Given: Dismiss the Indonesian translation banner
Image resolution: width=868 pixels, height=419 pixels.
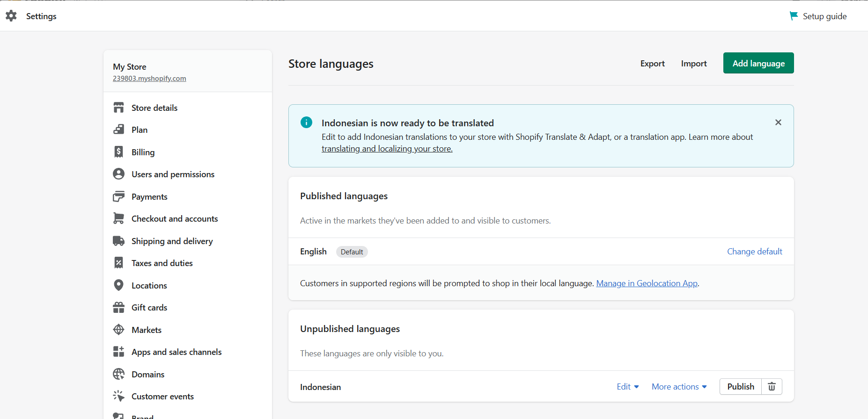Looking at the screenshot, I should point(778,123).
